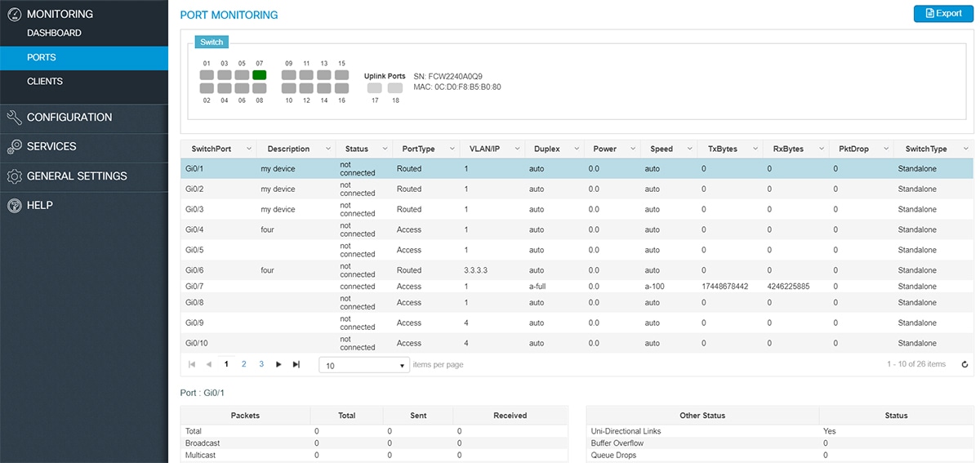This screenshot has height=463, width=980.
Task: Open the Dashboard page
Action: [54, 33]
